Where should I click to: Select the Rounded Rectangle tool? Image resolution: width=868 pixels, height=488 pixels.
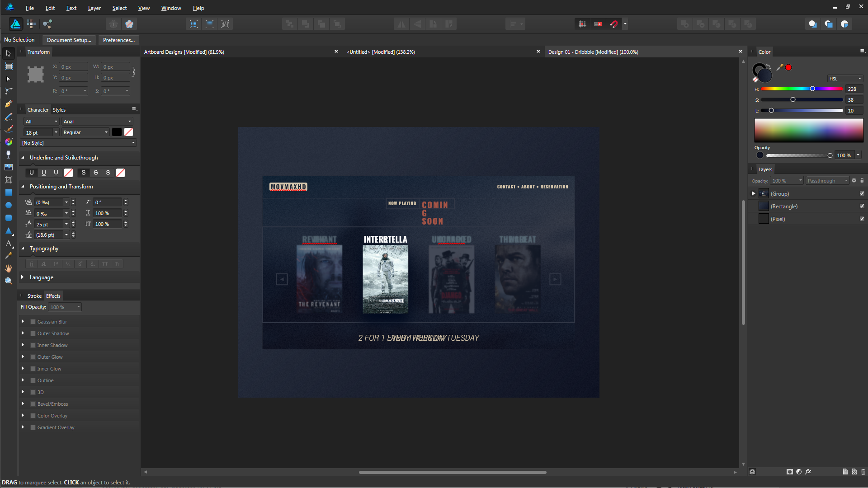coord(8,218)
